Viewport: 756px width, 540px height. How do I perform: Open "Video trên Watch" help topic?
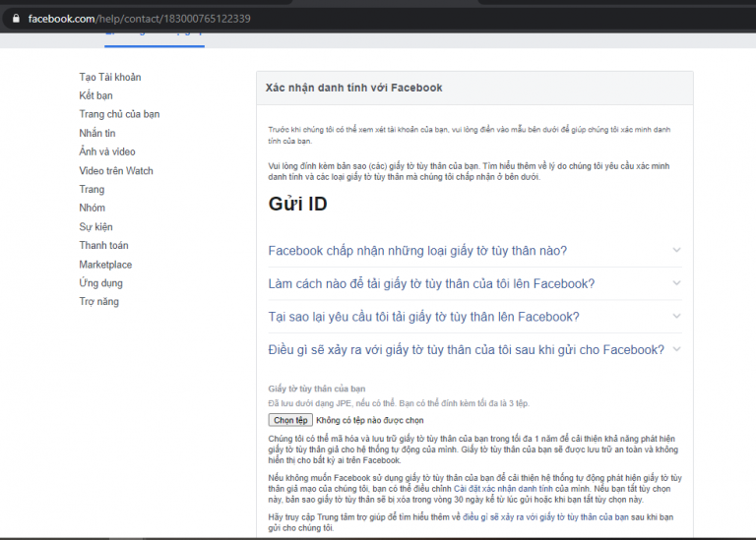pos(116,170)
